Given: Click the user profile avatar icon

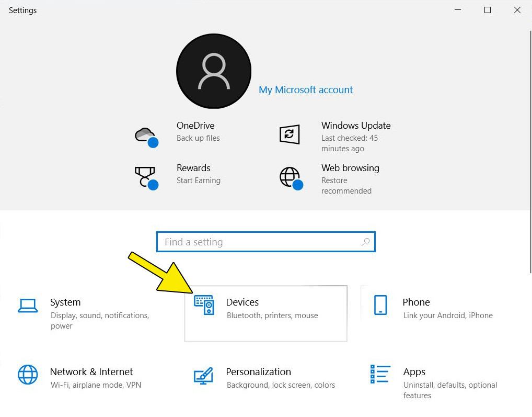Looking at the screenshot, I should coord(214,71).
